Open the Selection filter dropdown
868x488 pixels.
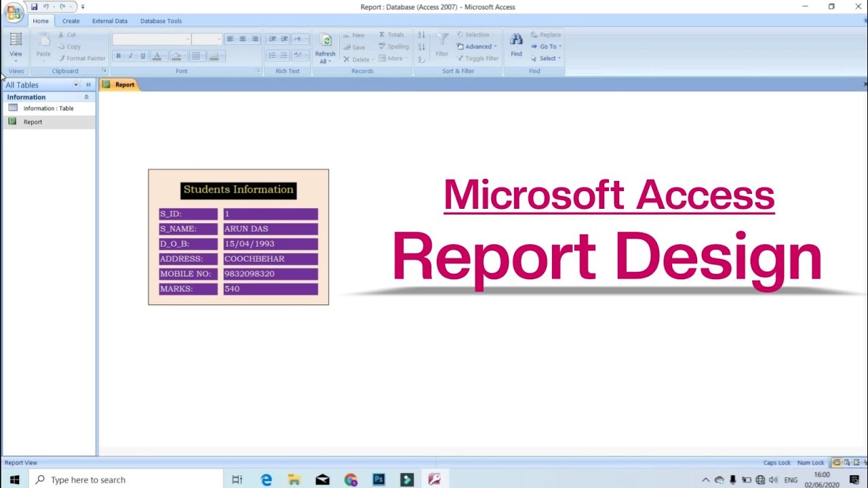pyautogui.click(x=475, y=35)
